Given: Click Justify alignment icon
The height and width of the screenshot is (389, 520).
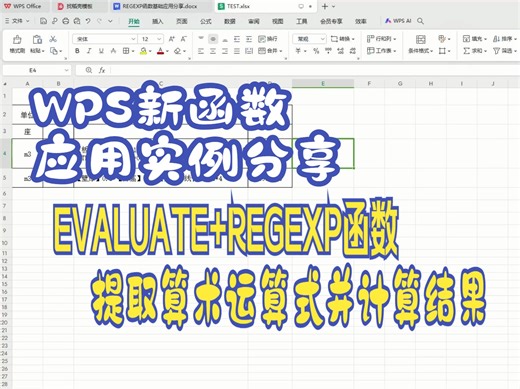Looking at the screenshot, I should (237, 51).
